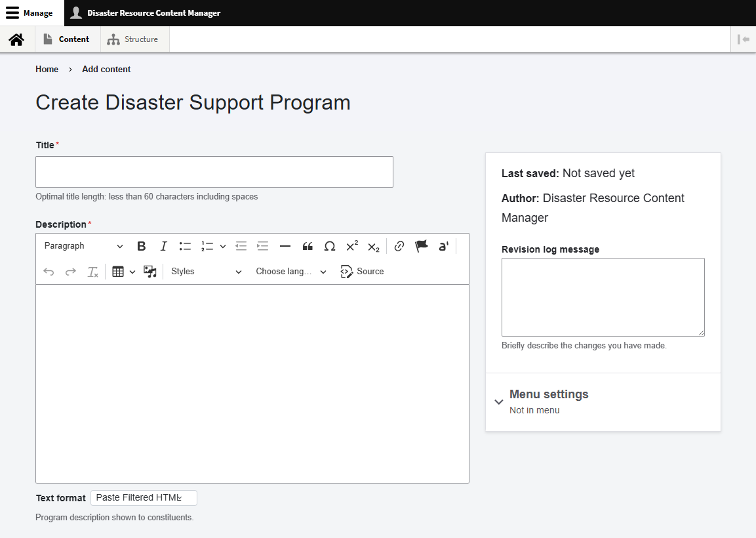Focus the Revision log message textarea

pos(603,297)
